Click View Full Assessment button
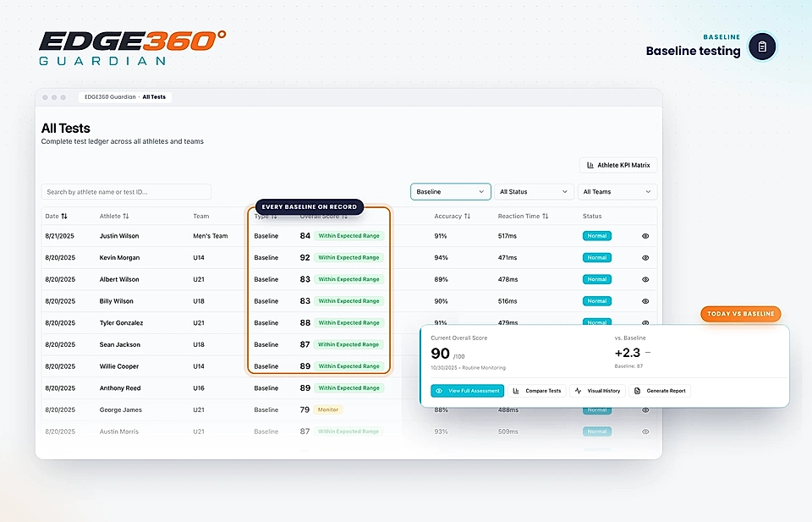The width and height of the screenshot is (812, 522). tap(467, 391)
